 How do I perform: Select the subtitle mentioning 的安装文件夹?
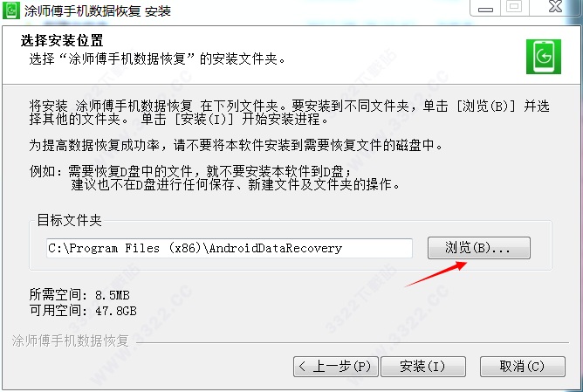pos(157,58)
